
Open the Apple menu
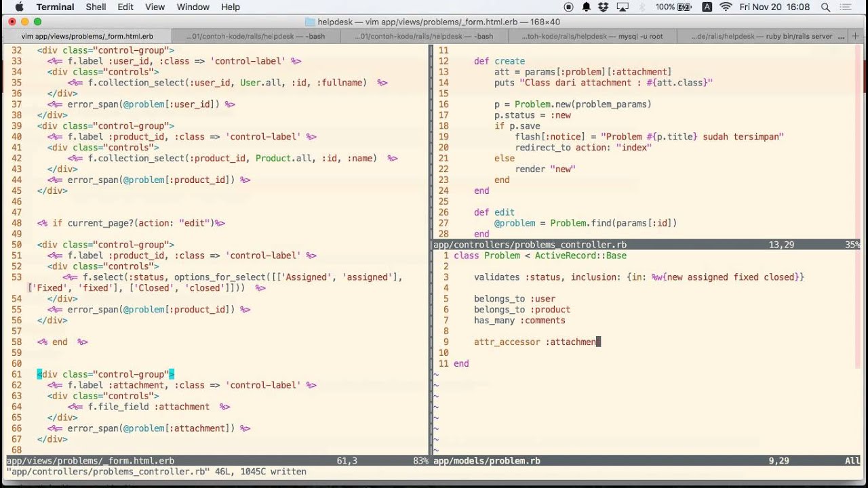pyautogui.click(x=18, y=7)
